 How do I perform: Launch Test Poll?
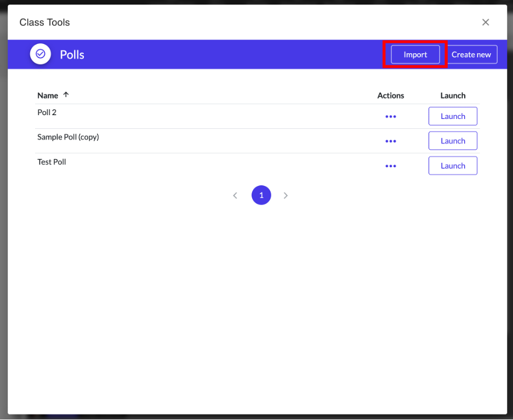[x=452, y=166]
